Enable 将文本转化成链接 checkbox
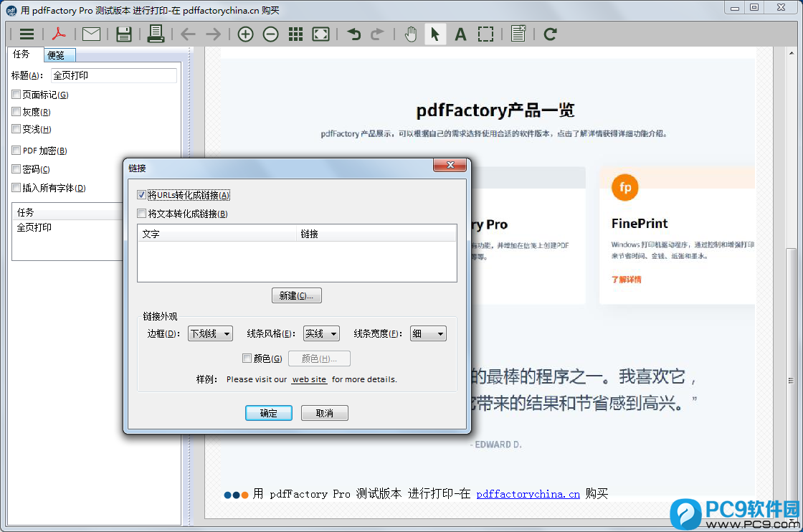The height and width of the screenshot is (532, 803). (x=141, y=214)
